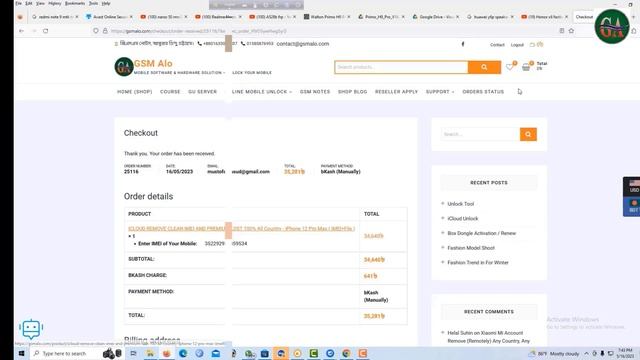This screenshot has width=640, height=360.
Task: Bookmark this page with the star icon
Action: tap(571, 31)
